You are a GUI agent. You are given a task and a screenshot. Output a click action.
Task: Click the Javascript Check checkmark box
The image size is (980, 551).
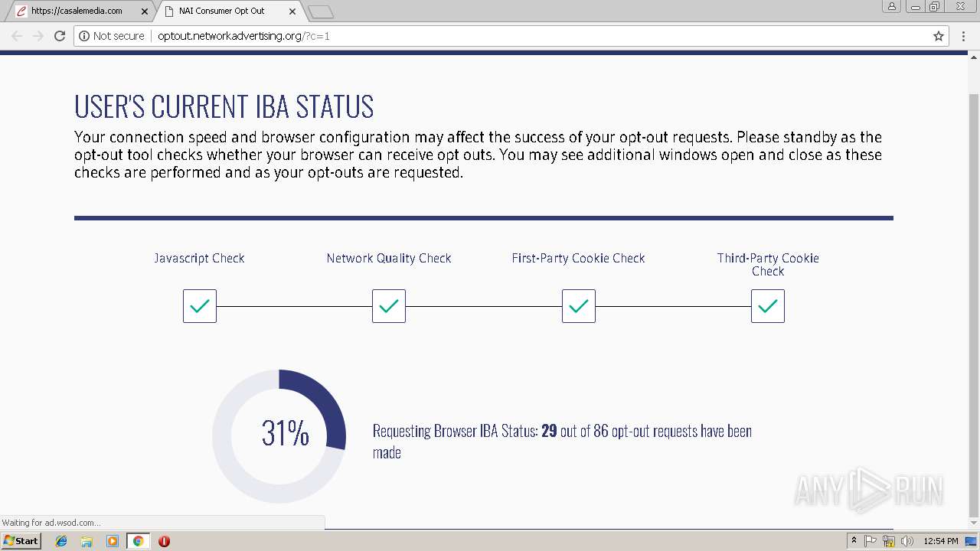pos(200,306)
